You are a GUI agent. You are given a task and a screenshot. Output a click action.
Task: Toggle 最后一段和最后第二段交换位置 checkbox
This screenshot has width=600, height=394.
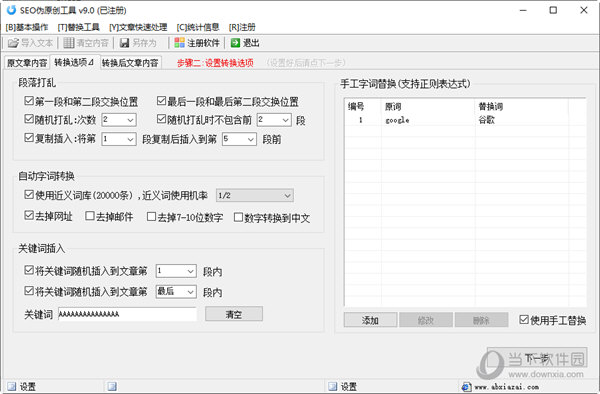point(161,101)
